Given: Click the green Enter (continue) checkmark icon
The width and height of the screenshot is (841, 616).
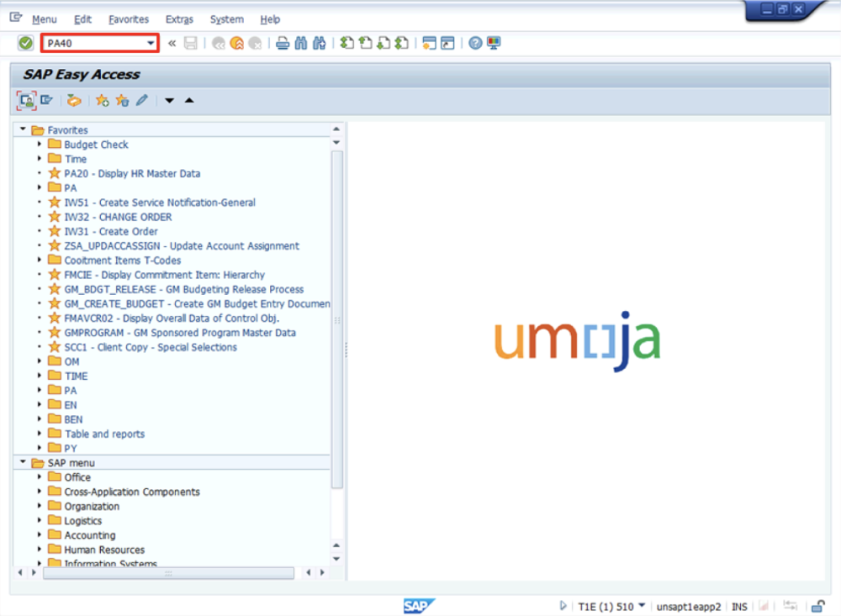Looking at the screenshot, I should click(25, 43).
